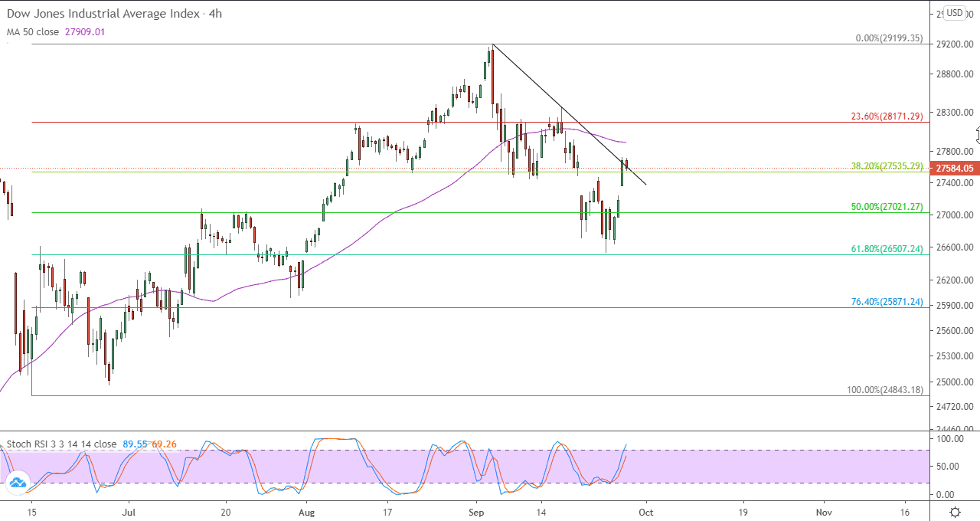The height and width of the screenshot is (521, 980).
Task: Click the Nov date label on time axis
Action: pyautogui.click(x=824, y=511)
